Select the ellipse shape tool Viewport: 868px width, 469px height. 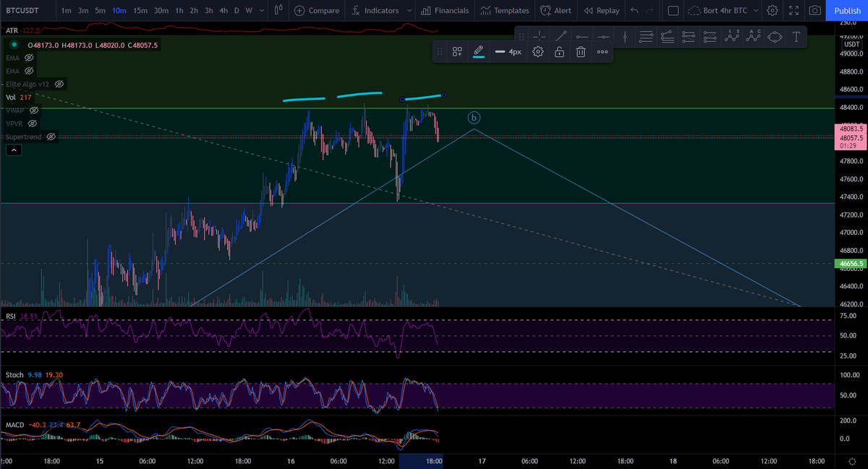(x=775, y=36)
